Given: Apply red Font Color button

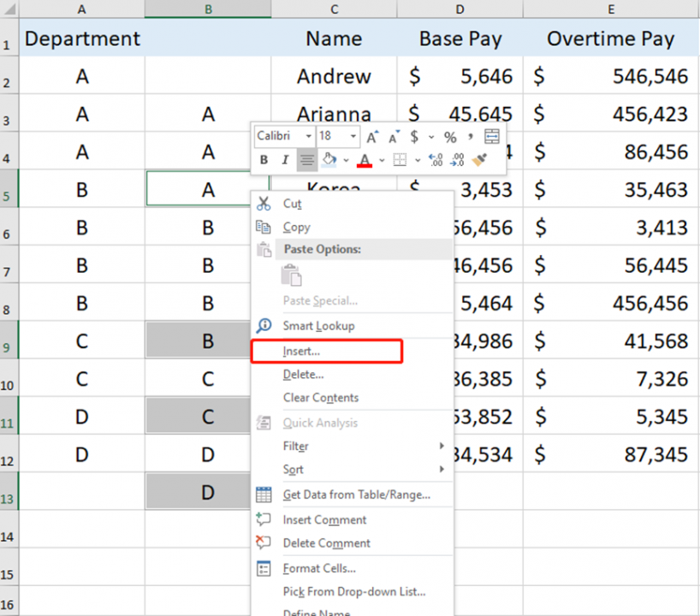Looking at the screenshot, I should [x=365, y=160].
